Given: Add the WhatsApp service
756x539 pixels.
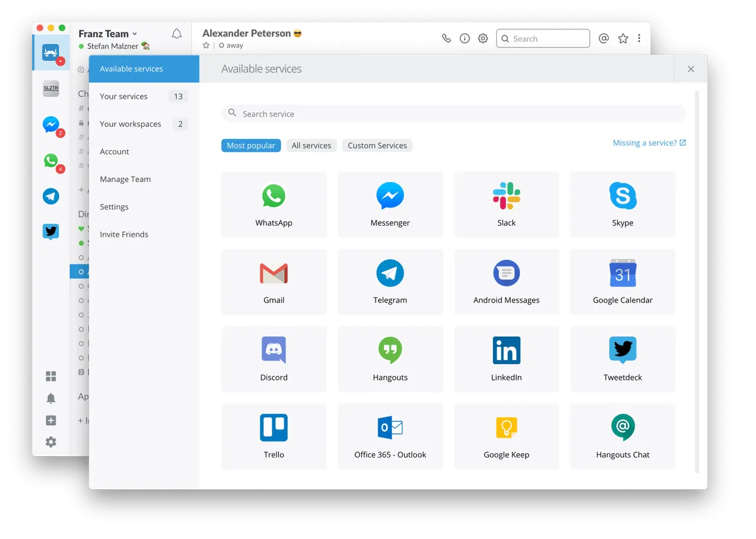Looking at the screenshot, I should pos(274,204).
